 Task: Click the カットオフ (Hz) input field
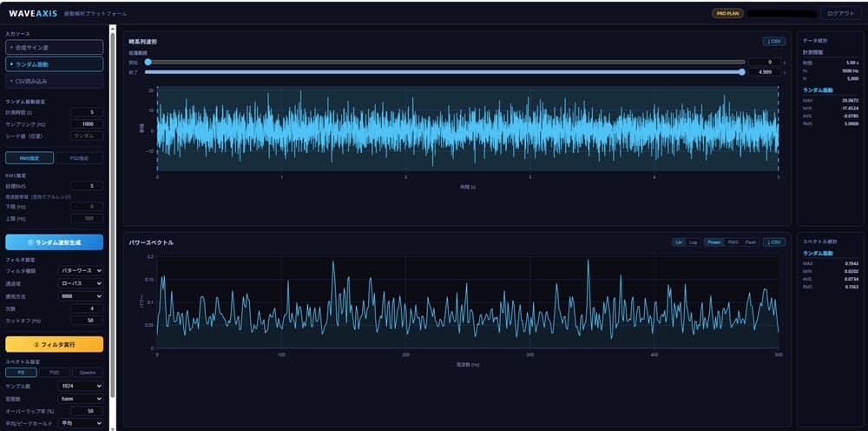tap(87, 320)
